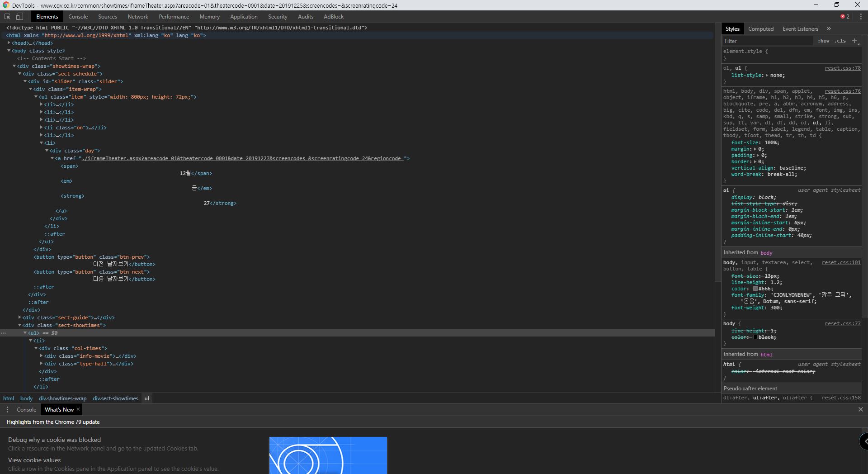
Task: Expand the list-style shorthand property
Action: pyautogui.click(x=767, y=75)
